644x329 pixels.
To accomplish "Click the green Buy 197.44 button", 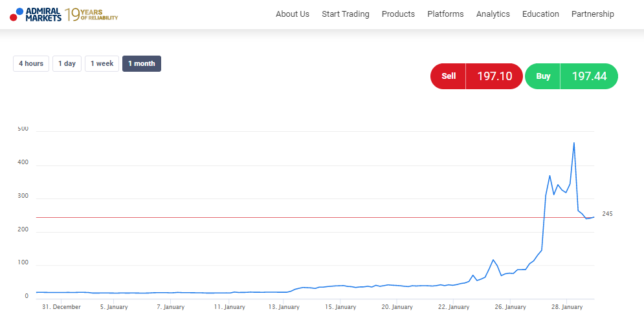I will (572, 76).
